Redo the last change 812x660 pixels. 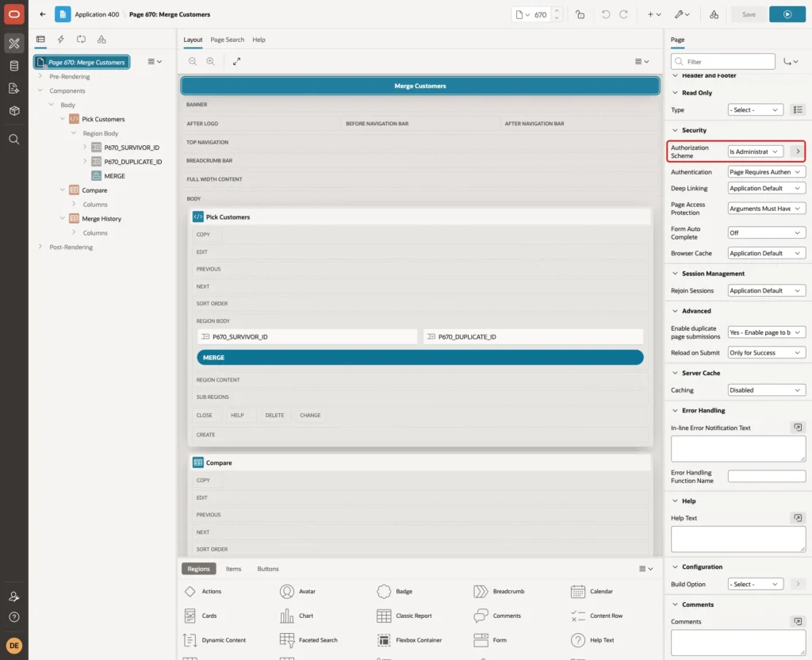623,14
